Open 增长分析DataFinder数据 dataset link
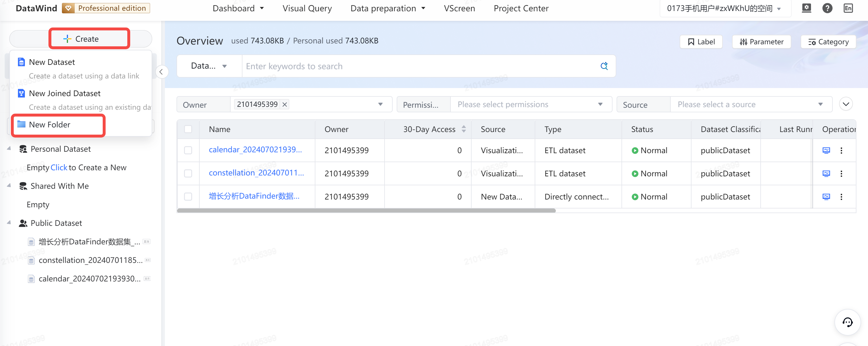Image resolution: width=868 pixels, height=346 pixels. [254, 196]
